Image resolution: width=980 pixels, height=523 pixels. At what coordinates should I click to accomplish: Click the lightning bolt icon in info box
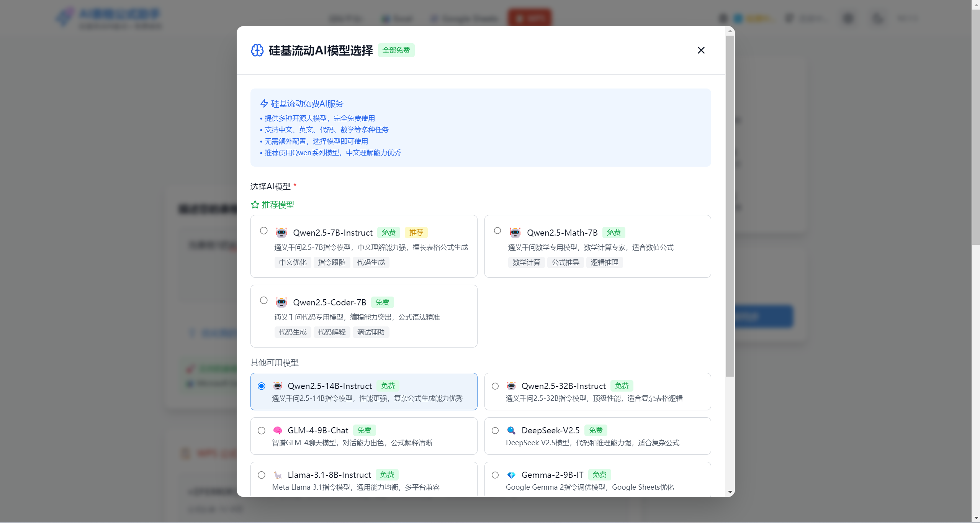point(264,103)
